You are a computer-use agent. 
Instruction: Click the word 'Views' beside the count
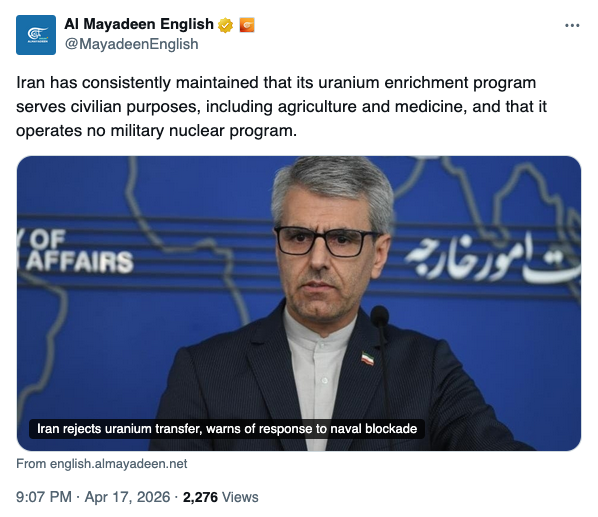240,497
